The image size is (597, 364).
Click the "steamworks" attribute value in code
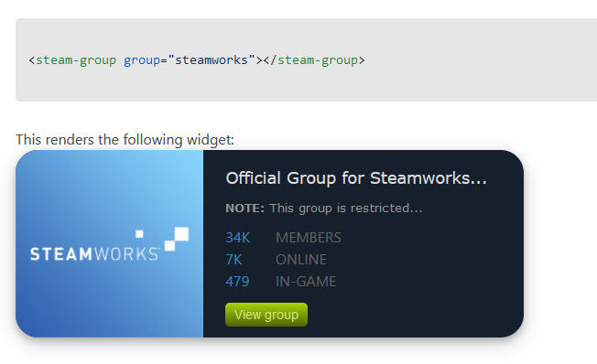pyautogui.click(x=212, y=60)
